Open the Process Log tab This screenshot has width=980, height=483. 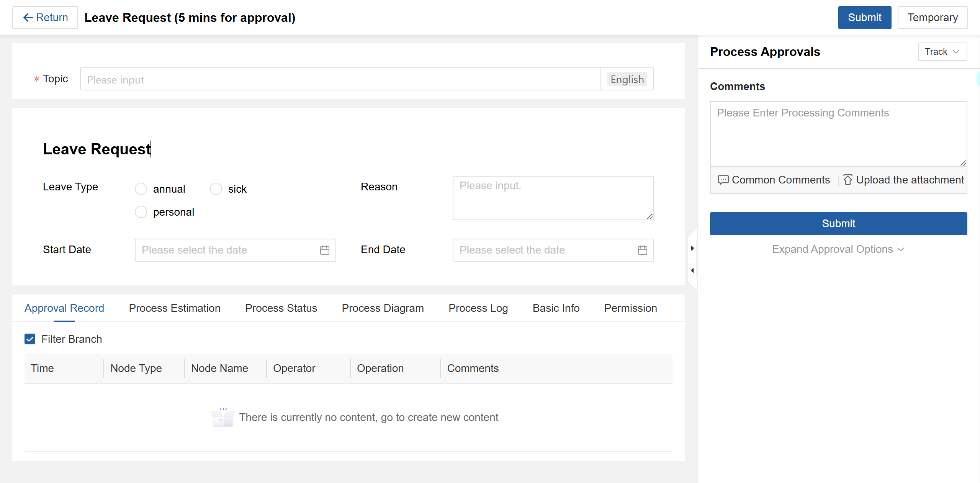coord(478,308)
